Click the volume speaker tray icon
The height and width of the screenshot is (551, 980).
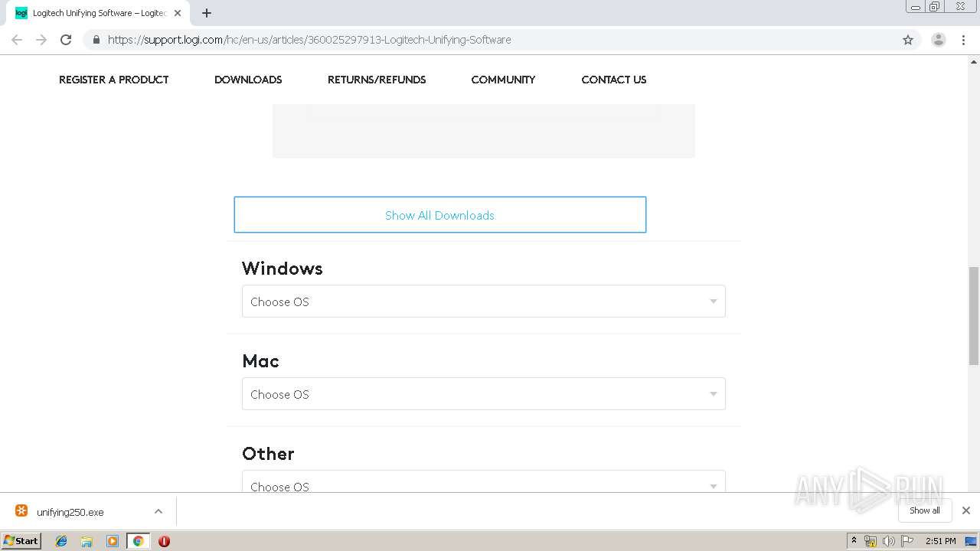888,541
